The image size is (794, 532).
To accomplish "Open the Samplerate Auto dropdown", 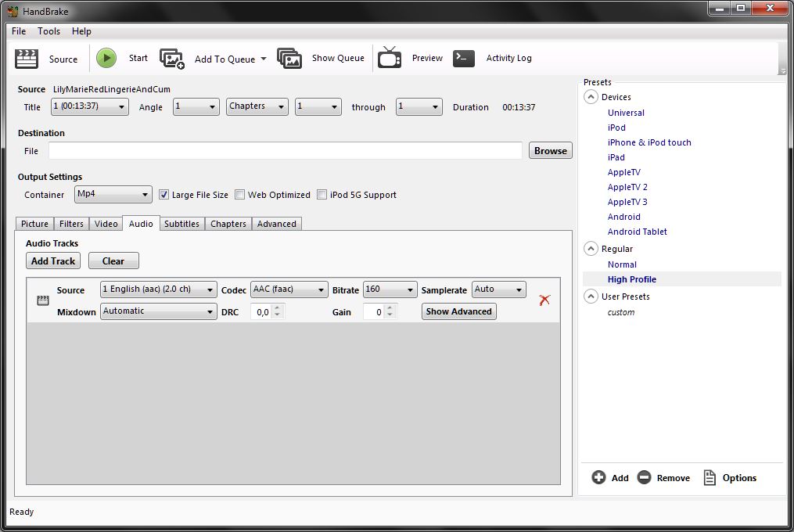I will click(x=499, y=289).
